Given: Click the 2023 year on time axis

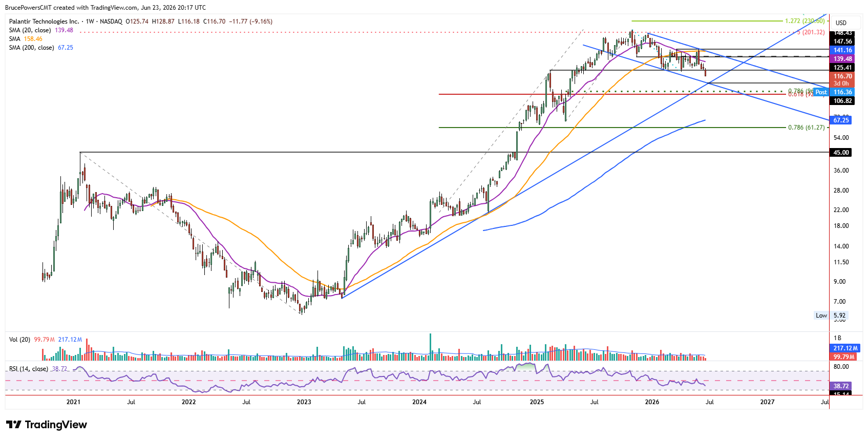Looking at the screenshot, I should point(304,402).
